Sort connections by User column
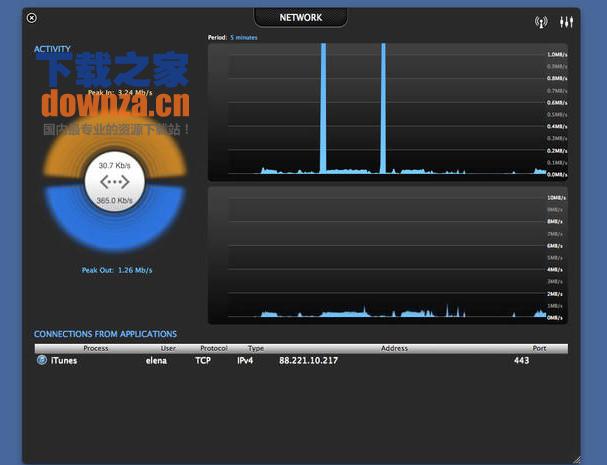The width and height of the screenshot is (607, 465). pos(168,348)
